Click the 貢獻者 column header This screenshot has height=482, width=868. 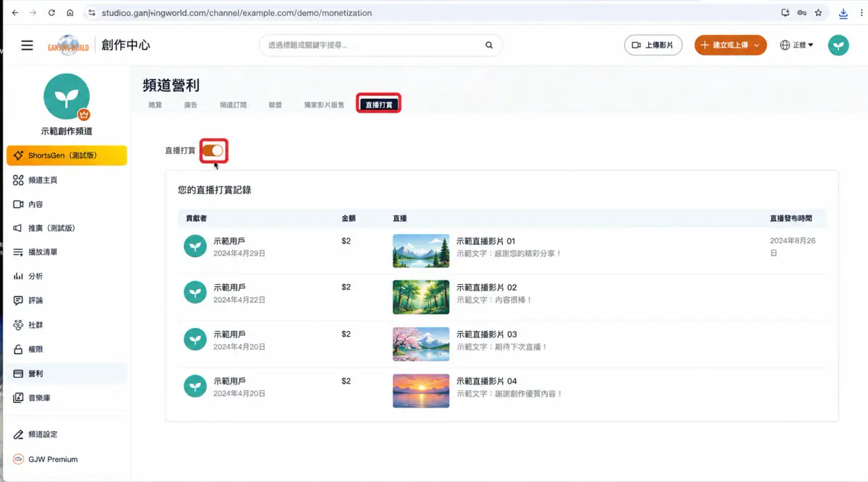[x=197, y=218]
